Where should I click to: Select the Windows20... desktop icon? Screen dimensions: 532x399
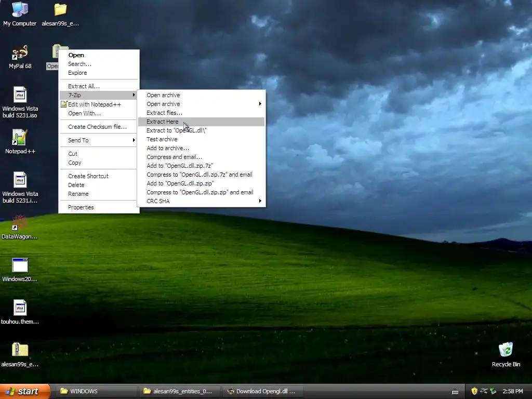click(20, 270)
